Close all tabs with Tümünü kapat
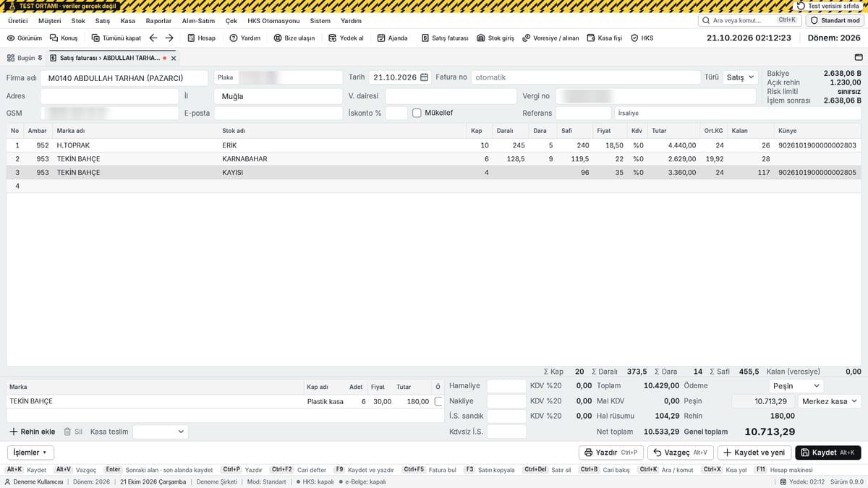 [116, 38]
